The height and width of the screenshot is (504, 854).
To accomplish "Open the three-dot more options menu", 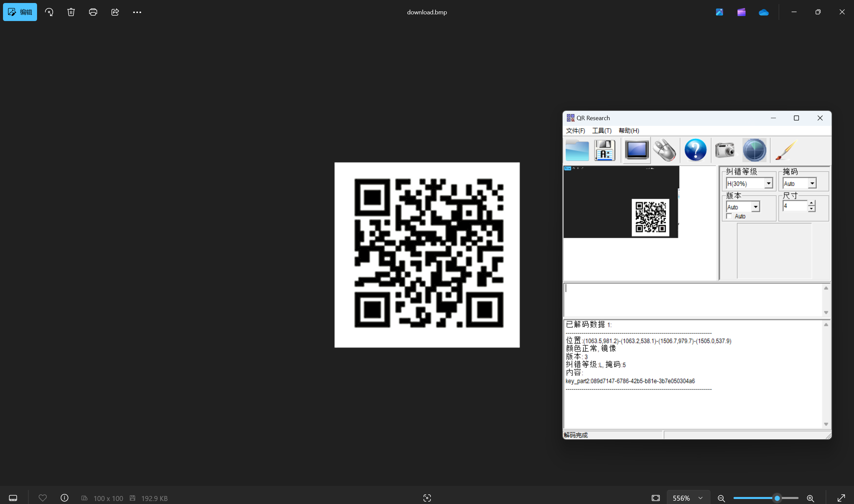I will point(137,12).
